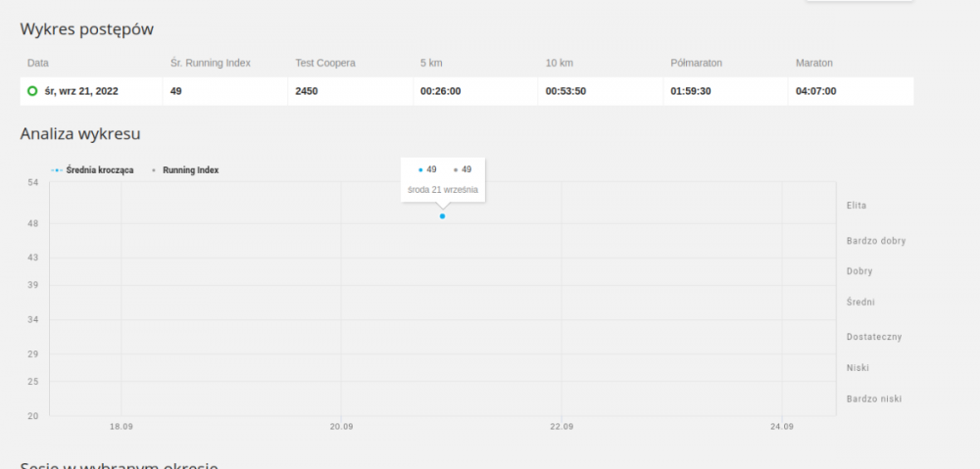Select the Cooper test value 2450
980x469 pixels.
[306, 91]
